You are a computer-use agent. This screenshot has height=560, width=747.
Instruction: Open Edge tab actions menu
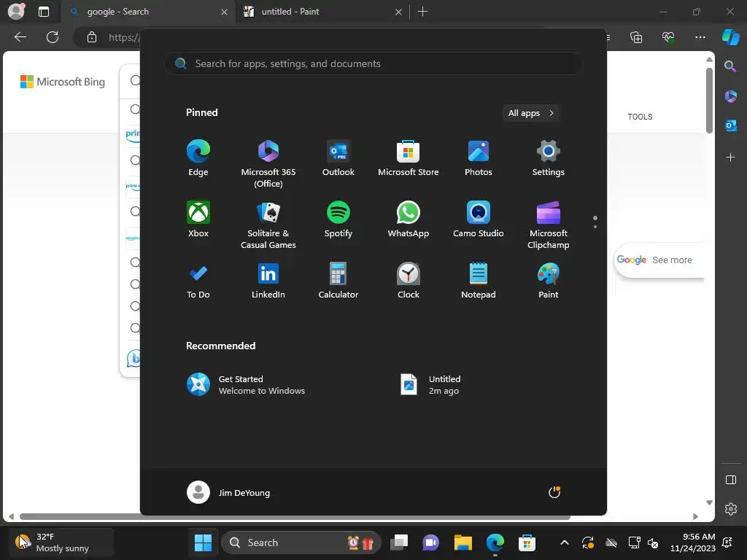(43, 12)
